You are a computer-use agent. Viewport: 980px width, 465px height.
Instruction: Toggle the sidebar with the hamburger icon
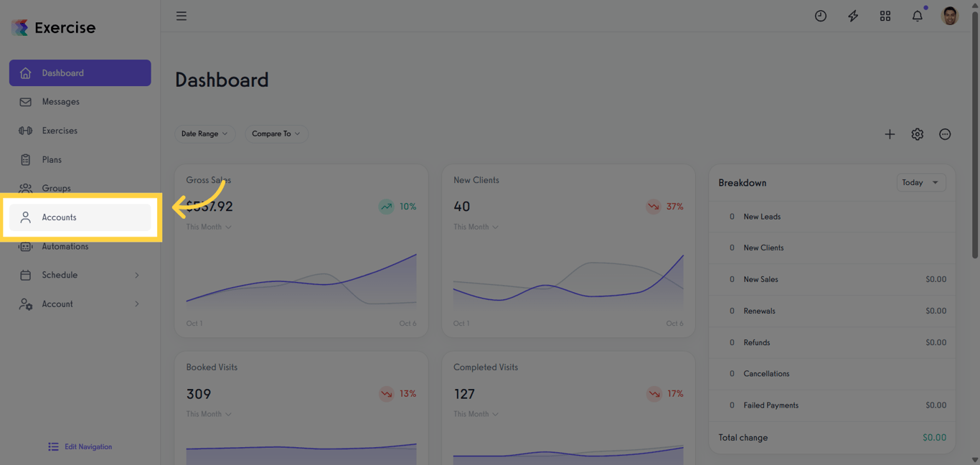click(181, 15)
